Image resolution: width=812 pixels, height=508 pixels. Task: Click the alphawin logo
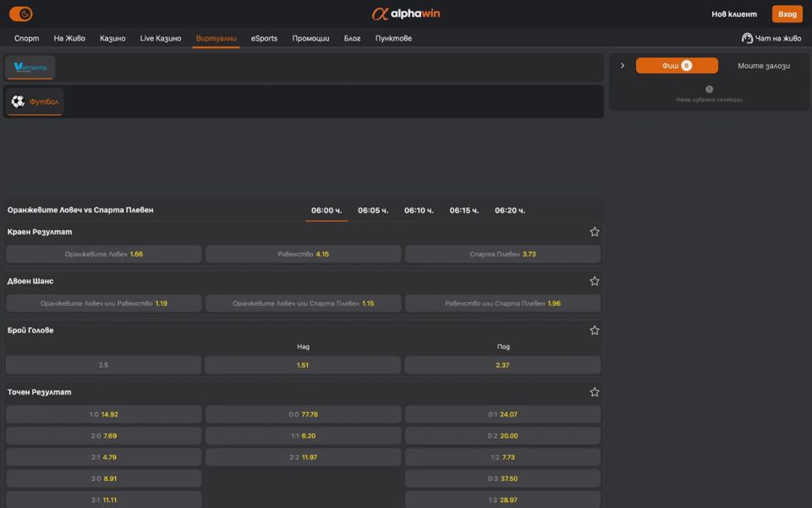tap(406, 14)
